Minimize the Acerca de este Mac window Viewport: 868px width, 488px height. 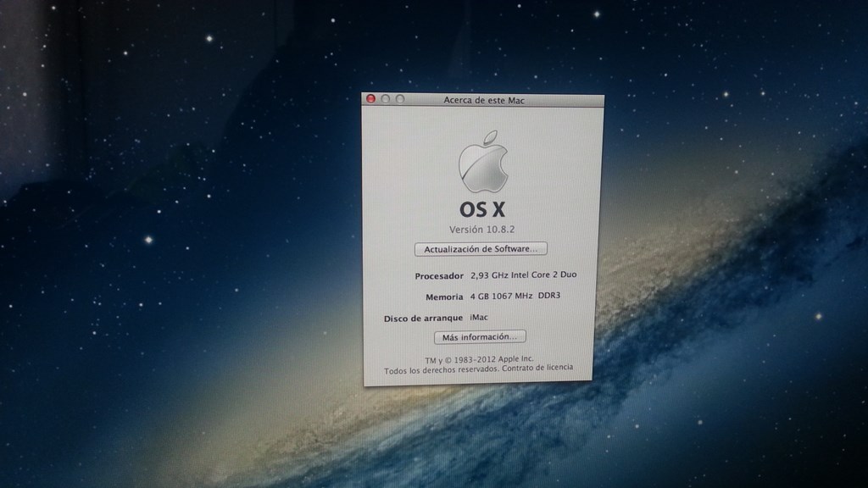[x=386, y=99]
